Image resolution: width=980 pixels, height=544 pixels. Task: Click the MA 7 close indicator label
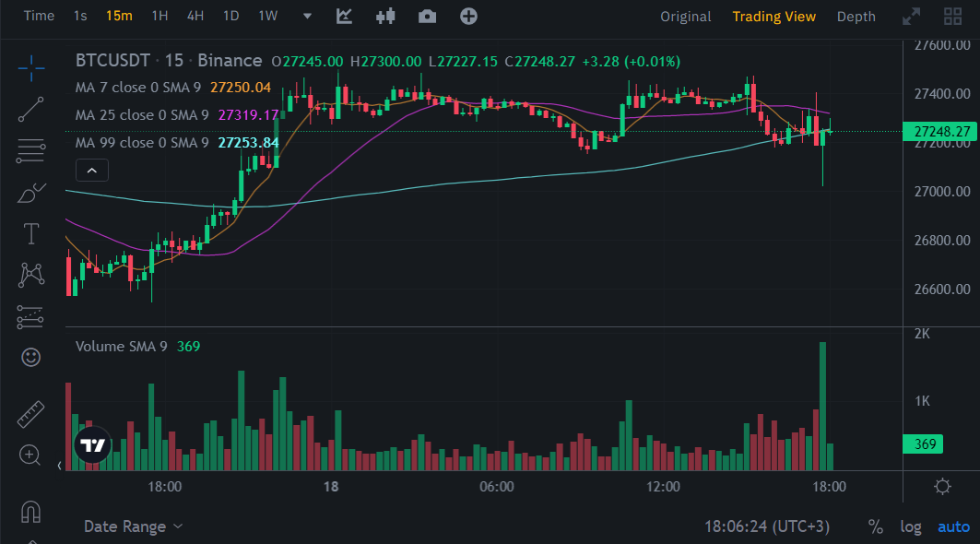click(x=138, y=88)
